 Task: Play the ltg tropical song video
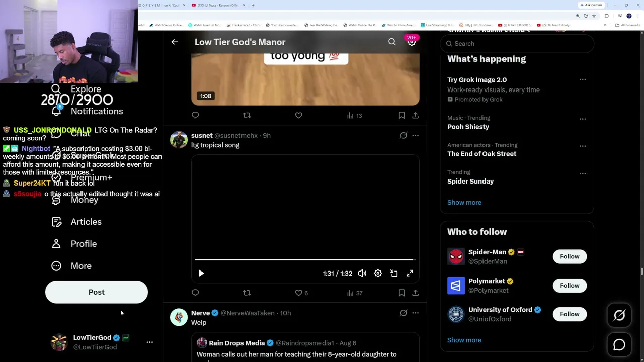click(201, 273)
